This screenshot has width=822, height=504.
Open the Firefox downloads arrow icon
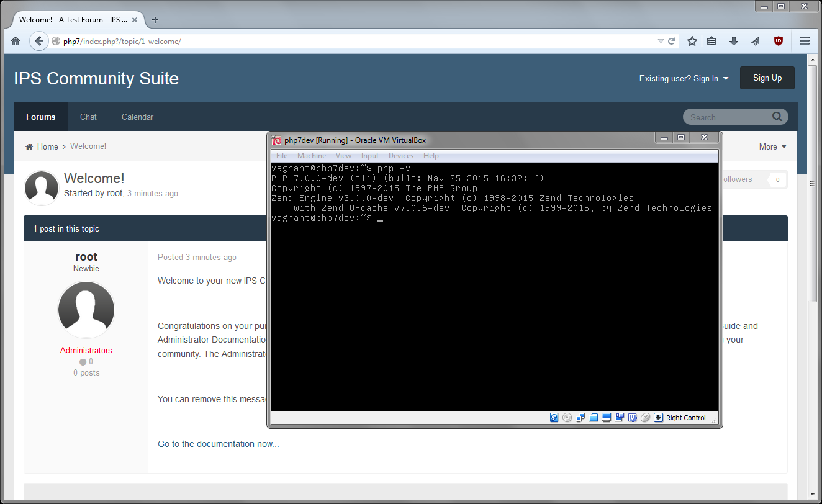(733, 42)
